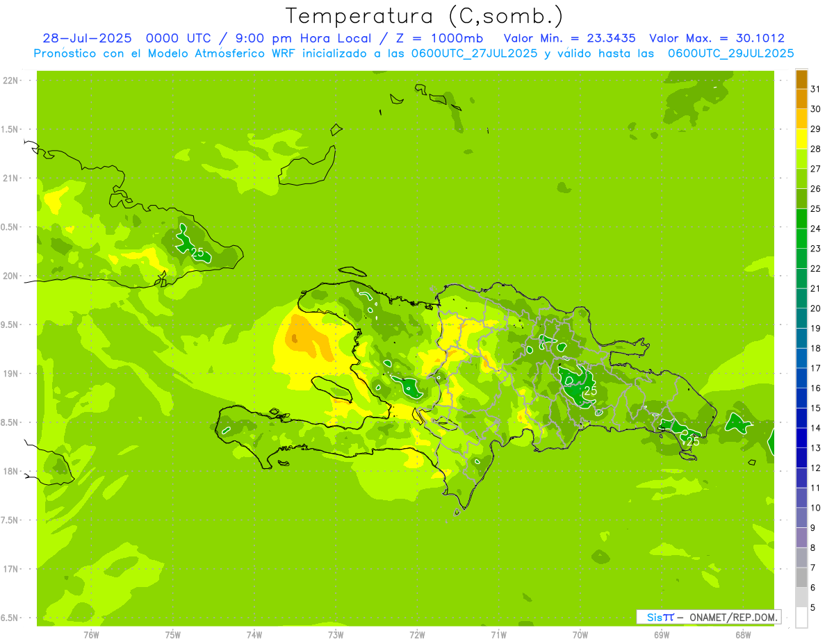The height and width of the screenshot is (644, 834).
Task: Click the lime swatch between 26 and 27
Action: click(801, 179)
